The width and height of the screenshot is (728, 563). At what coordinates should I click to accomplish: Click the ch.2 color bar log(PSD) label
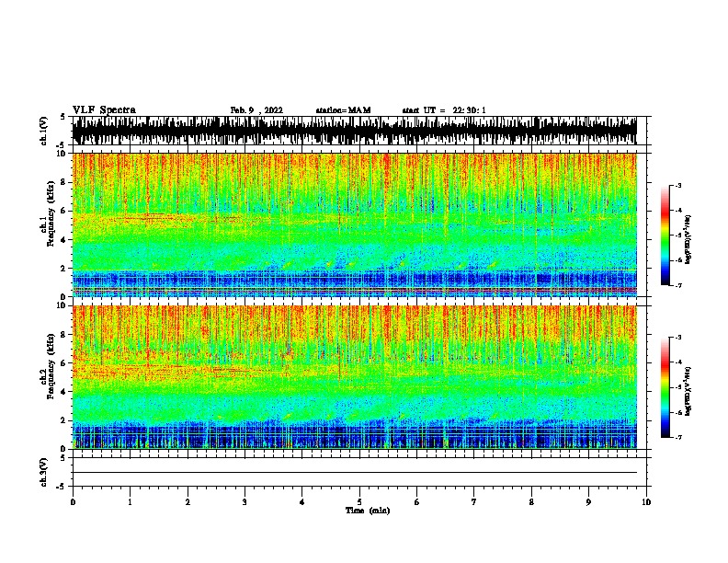pyautogui.click(x=688, y=391)
